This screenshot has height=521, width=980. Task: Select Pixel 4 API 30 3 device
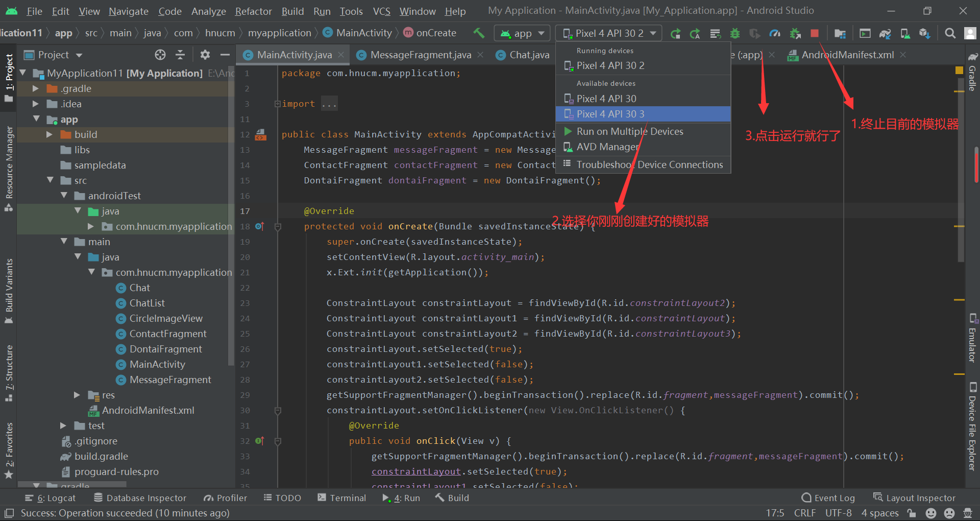coord(643,114)
